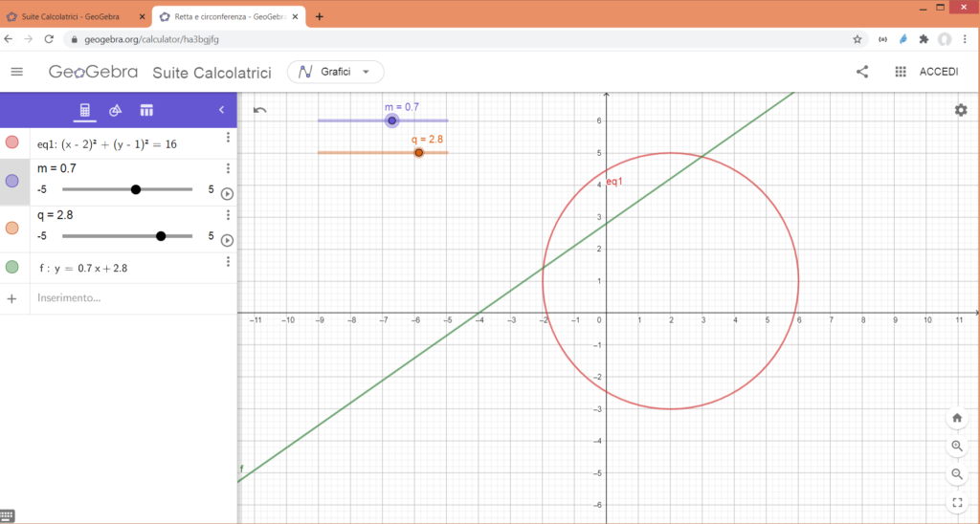Open more options for eq1 row
The image size is (980, 524).
tap(228, 138)
